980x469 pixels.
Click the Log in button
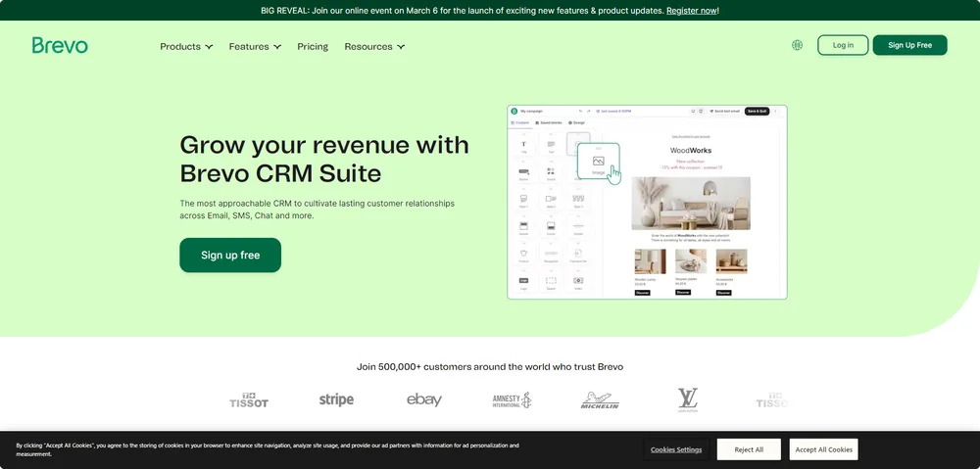click(x=843, y=45)
